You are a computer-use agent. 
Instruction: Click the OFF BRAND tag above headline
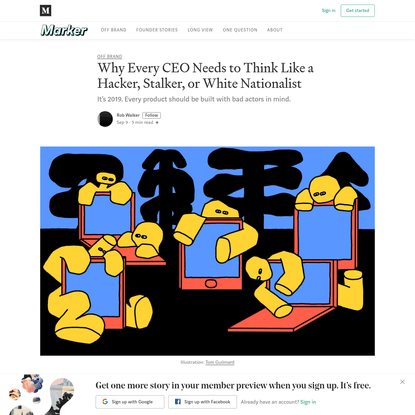tap(109, 56)
